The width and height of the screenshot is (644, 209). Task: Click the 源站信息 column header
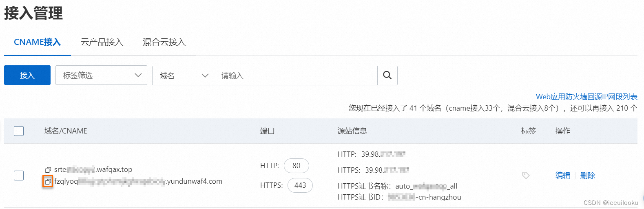pyautogui.click(x=352, y=131)
